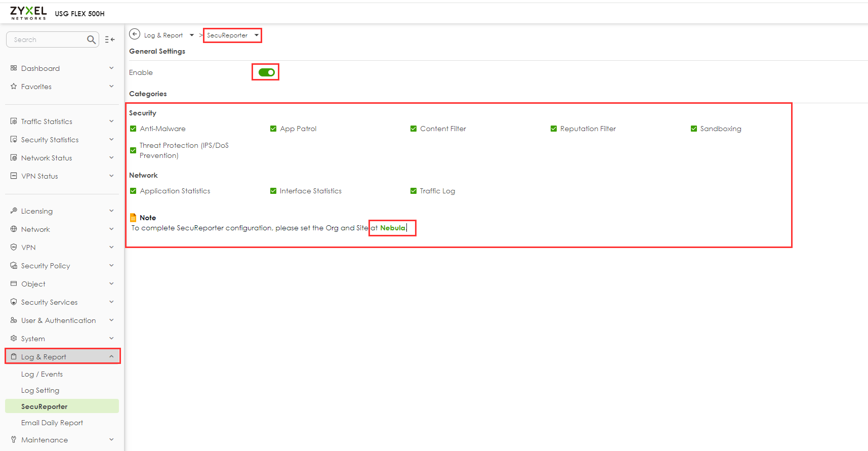Click the Licensing key icon

pyautogui.click(x=14, y=211)
